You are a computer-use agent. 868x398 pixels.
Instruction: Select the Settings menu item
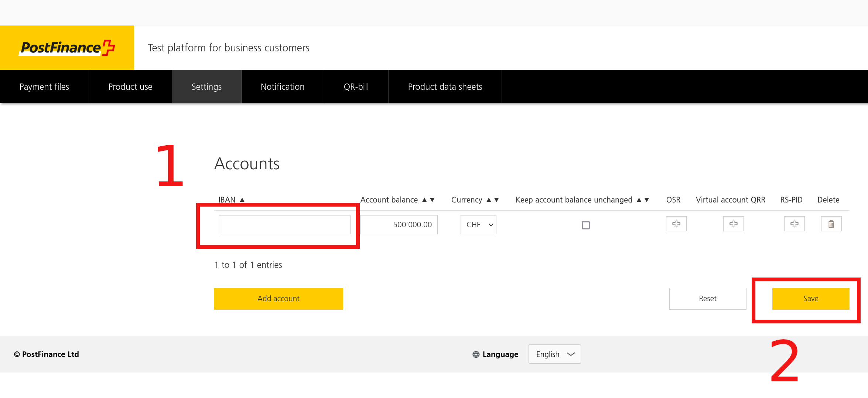tap(206, 86)
